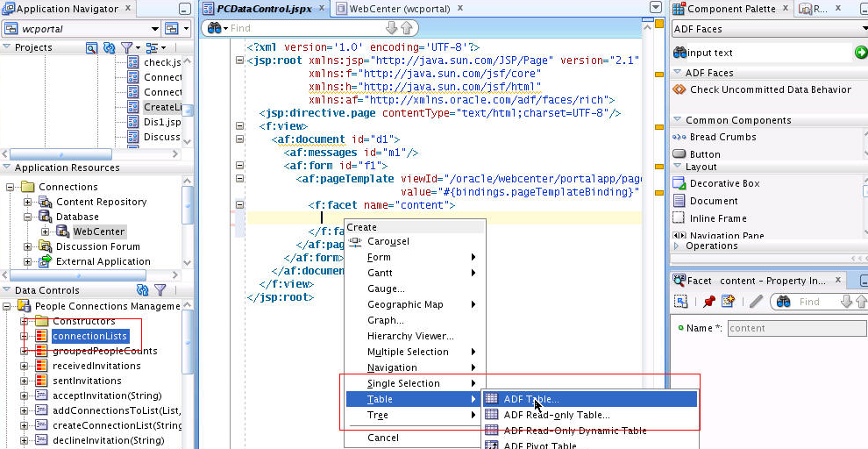This screenshot has height=449, width=868.
Task: Click the pin icon in Property Inspector
Action: tap(709, 301)
